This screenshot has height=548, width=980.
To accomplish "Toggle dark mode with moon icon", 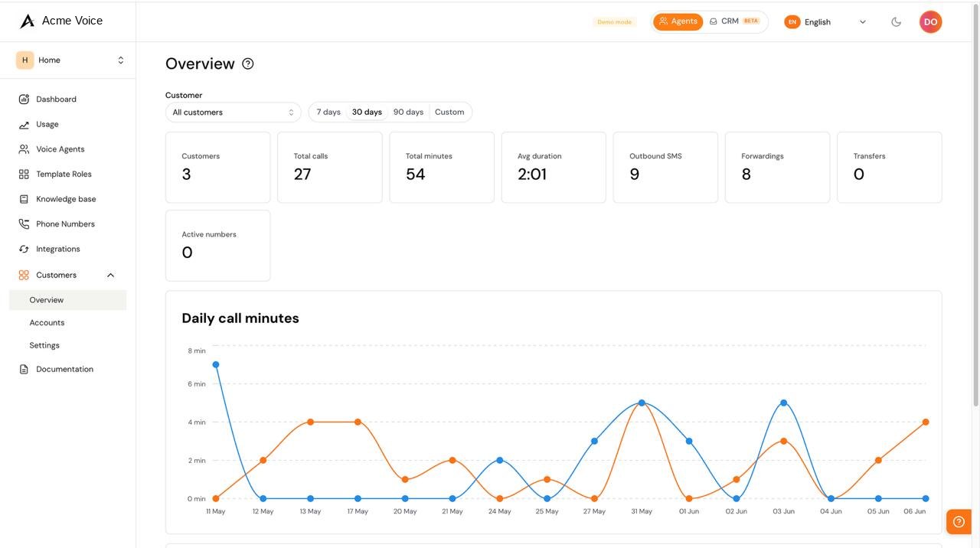I will click(x=897, y=22).
